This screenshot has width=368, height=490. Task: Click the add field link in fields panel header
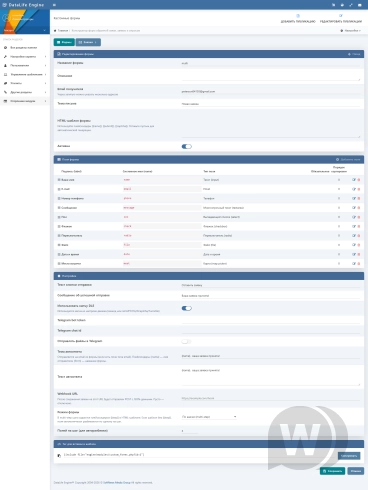[x=348, y=160]
